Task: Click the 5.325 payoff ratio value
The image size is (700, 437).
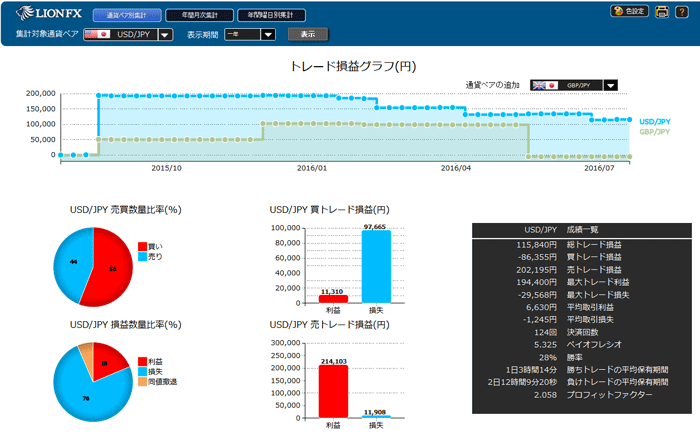Action: (545, 345)
